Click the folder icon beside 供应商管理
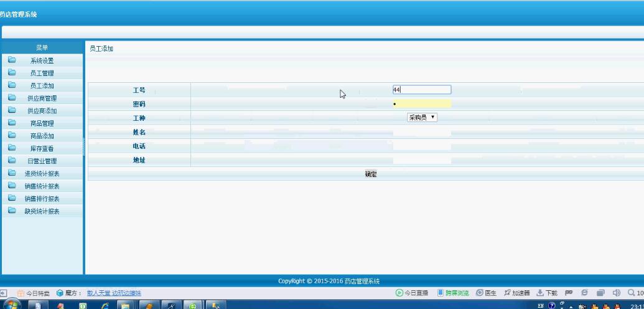 [12, 98]
